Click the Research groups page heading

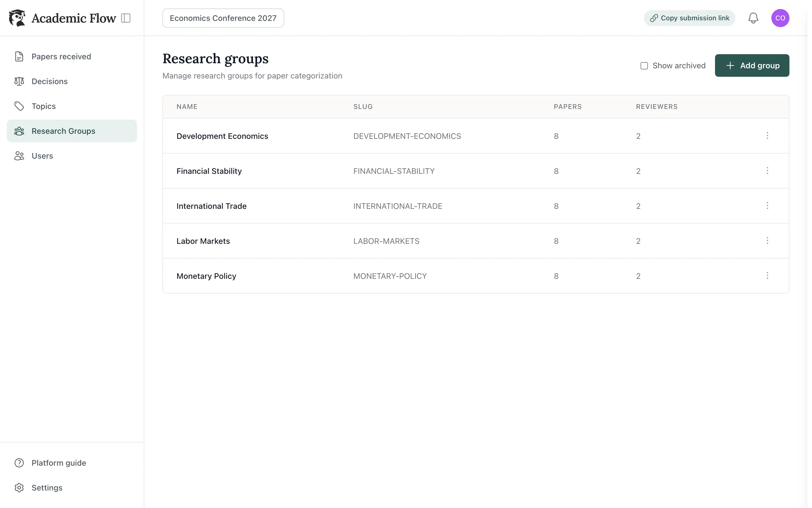pos(215,59)
